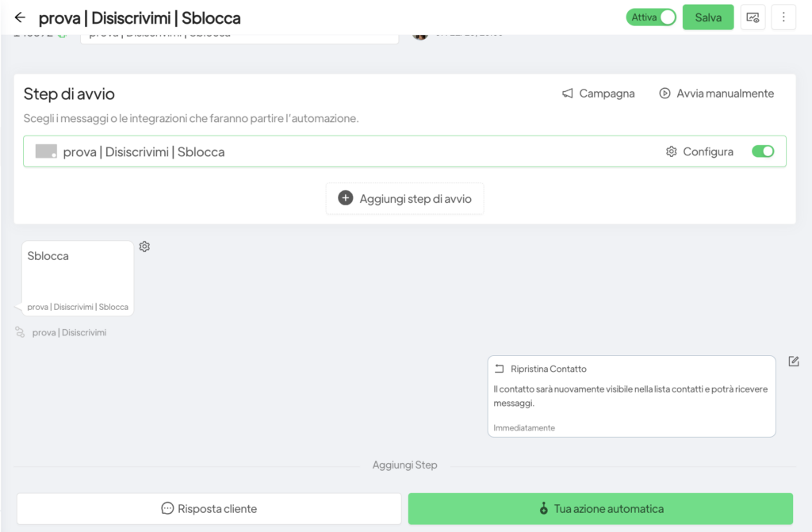Screen dimensions: 812x532
Task: Click the Sblocca message bubble
Action: click(x=78, y=277)
